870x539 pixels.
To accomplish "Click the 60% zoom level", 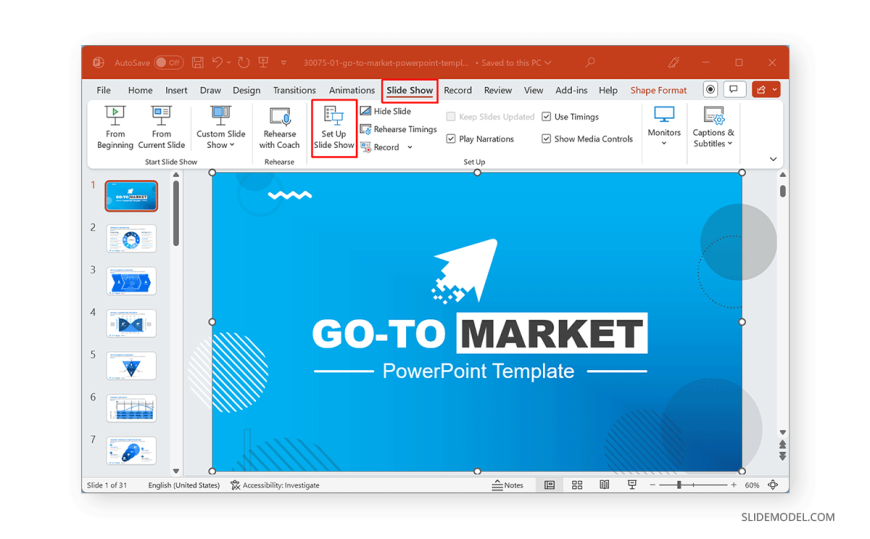I will click(x=752, y=485).
